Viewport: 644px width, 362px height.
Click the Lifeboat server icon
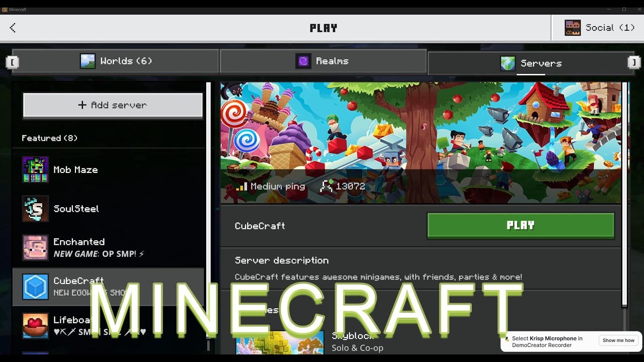35,325
